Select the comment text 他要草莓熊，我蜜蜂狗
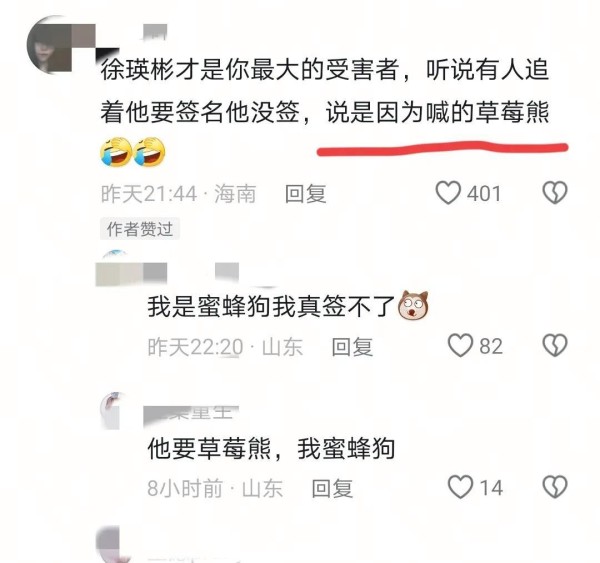 [271, 448]
